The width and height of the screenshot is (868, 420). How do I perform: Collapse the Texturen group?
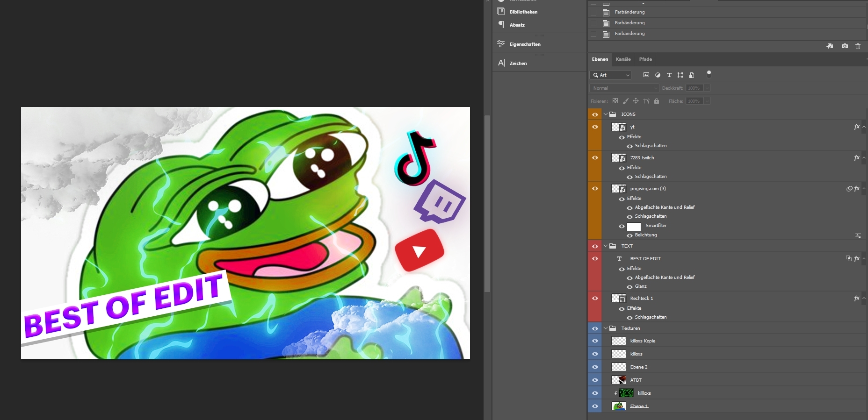[606, 328]
